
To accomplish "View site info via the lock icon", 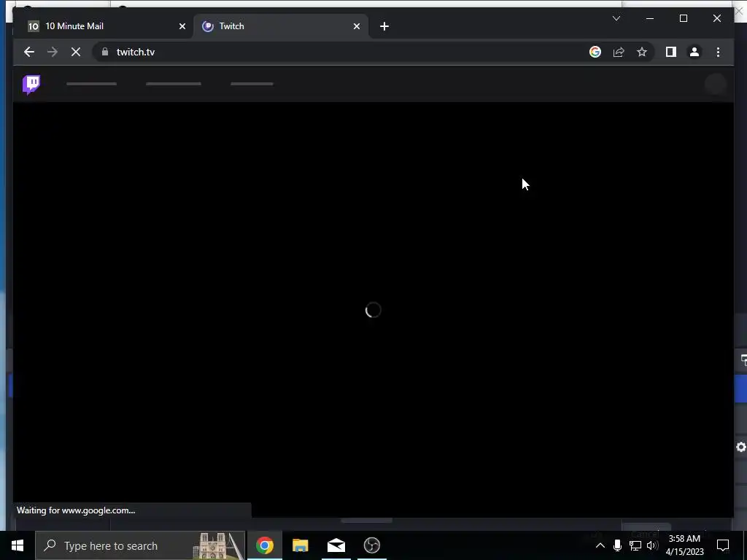I will [x=105, y=52].
